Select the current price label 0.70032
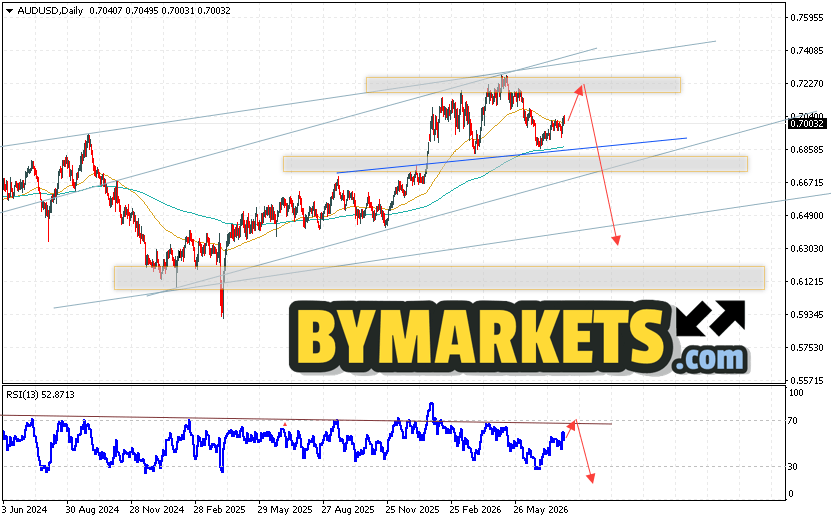831x521 pixels. pos(807,123)
